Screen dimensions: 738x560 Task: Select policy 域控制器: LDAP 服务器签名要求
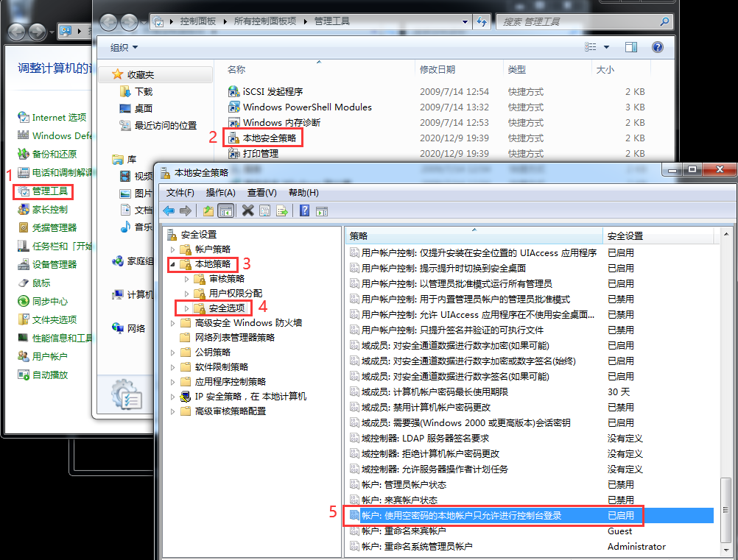coord(426,439)
